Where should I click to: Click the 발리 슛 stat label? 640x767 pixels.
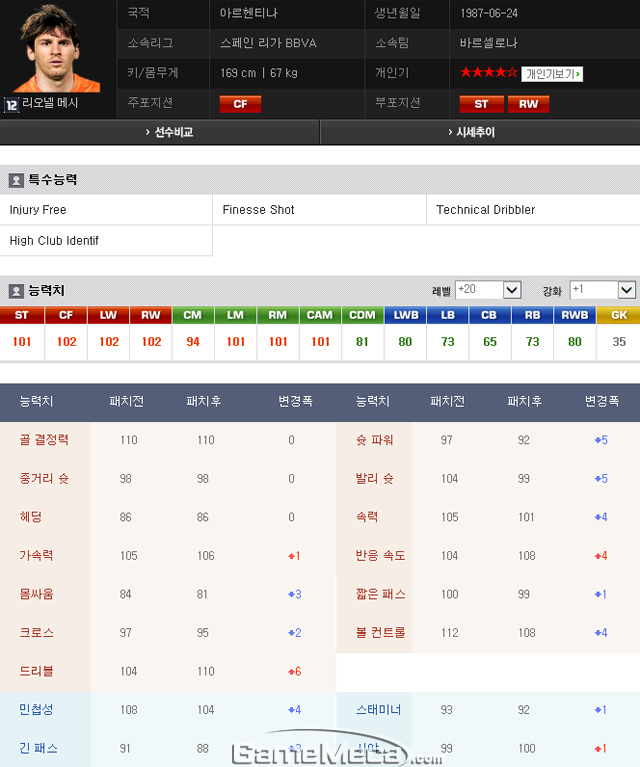tap(374, 478)
